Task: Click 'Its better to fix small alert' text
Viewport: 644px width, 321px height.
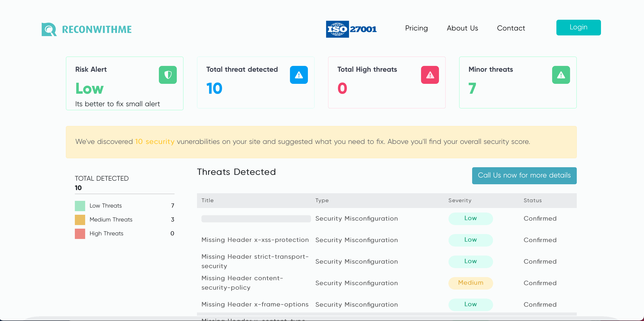Action: pyautogui.click(x=117, y=104)
